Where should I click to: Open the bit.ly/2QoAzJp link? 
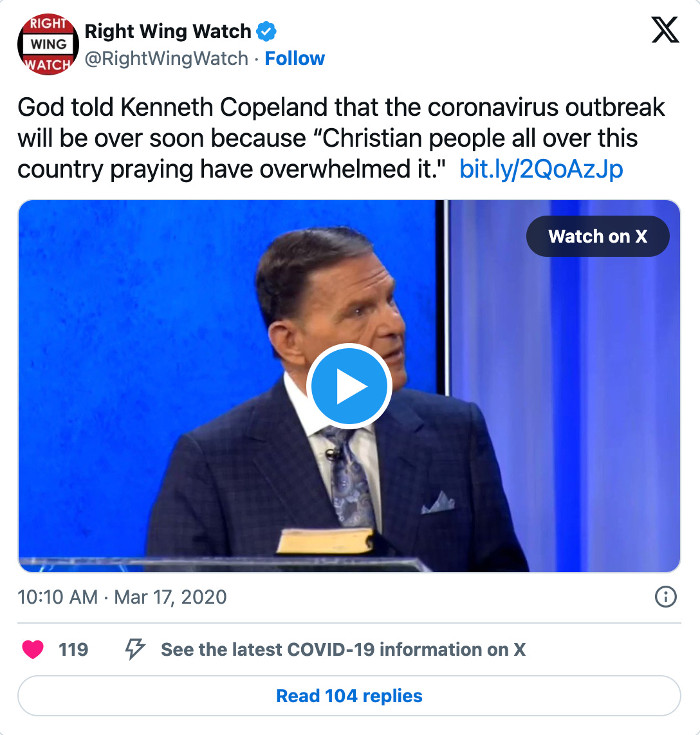click(x=541, y=169)
